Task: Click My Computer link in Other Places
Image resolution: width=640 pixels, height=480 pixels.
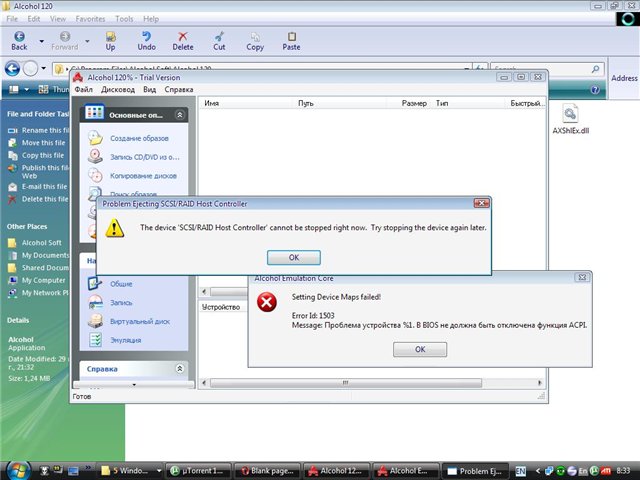Action: [x=42, y=280]
